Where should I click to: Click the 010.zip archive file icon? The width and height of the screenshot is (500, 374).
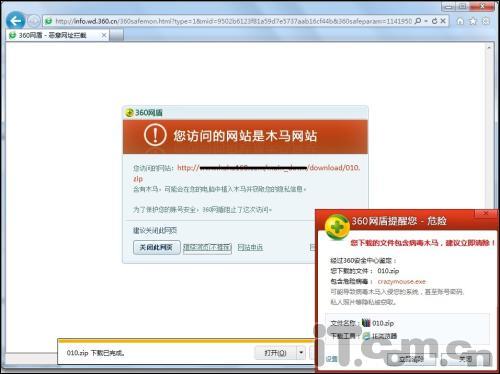(x=366, y=323)
